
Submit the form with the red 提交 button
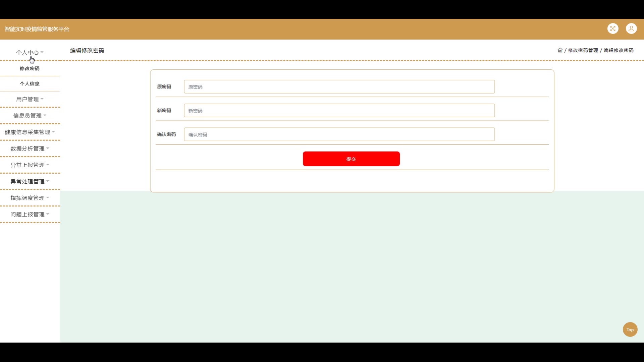point(351,159)
